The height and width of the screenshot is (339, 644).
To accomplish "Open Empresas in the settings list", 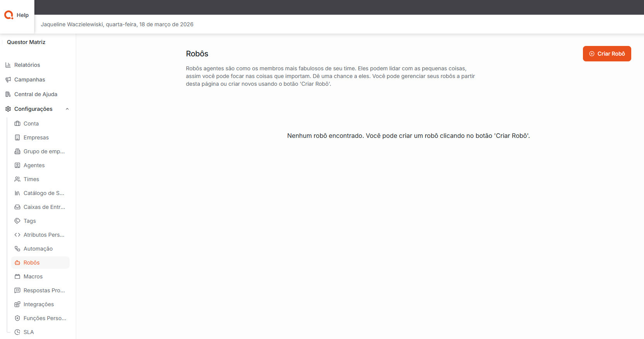I will (36, 137).
